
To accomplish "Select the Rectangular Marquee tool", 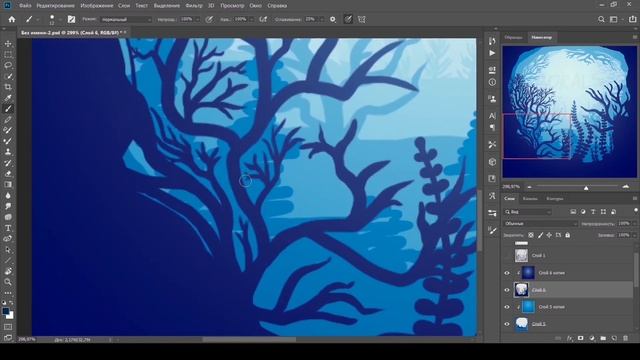I will [8, 54].
